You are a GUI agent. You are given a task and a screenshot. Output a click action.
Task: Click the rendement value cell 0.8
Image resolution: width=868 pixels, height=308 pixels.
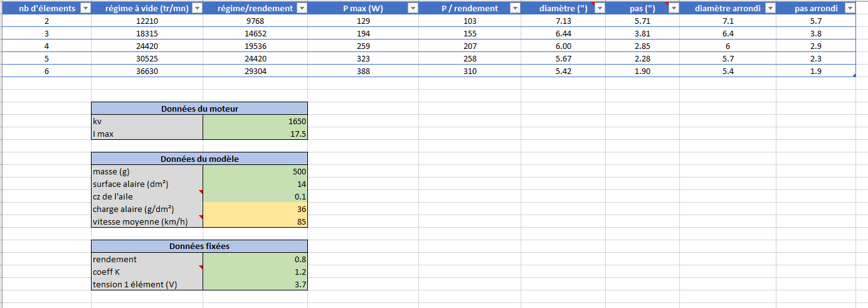click(x=255, y=259)
